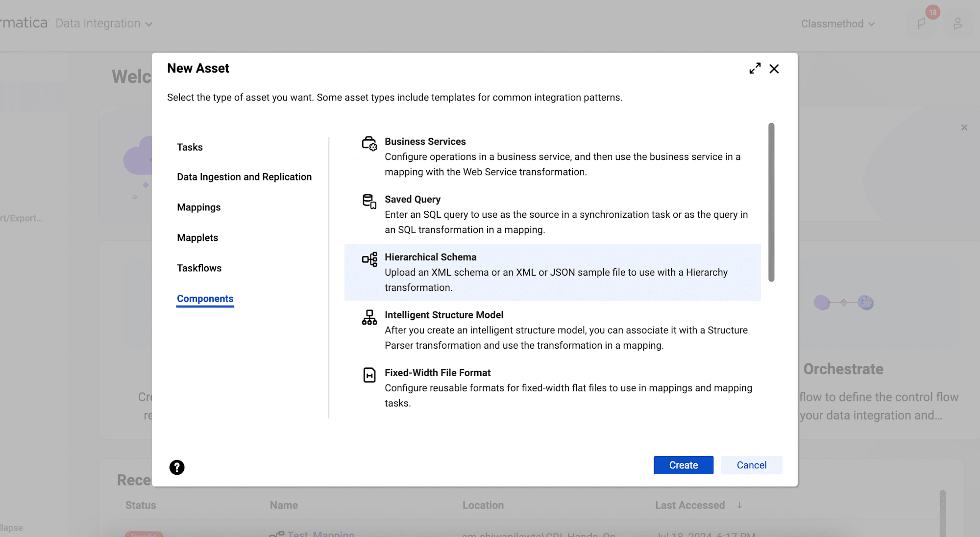
Task: Open the Classmethod organization dropdown
Action: click(838, 24)
